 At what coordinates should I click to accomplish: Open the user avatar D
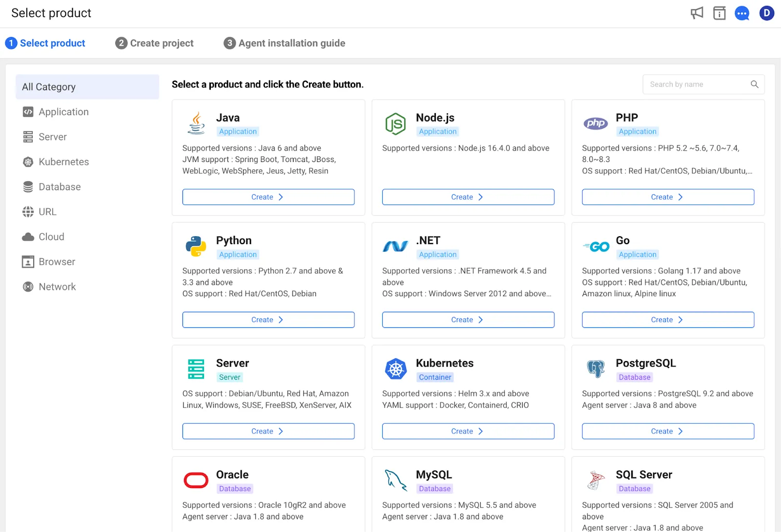tap(767, 13)
